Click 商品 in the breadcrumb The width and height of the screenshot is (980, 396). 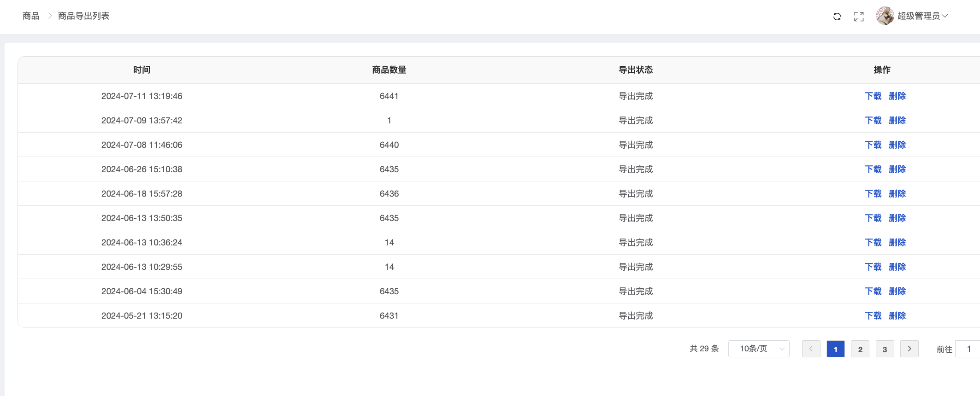pos(31,16)
